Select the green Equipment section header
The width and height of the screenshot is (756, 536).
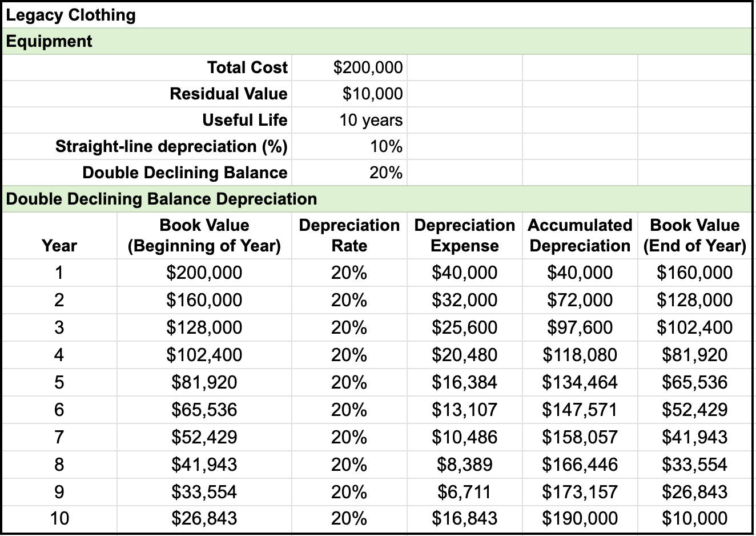tap(49, 41)
